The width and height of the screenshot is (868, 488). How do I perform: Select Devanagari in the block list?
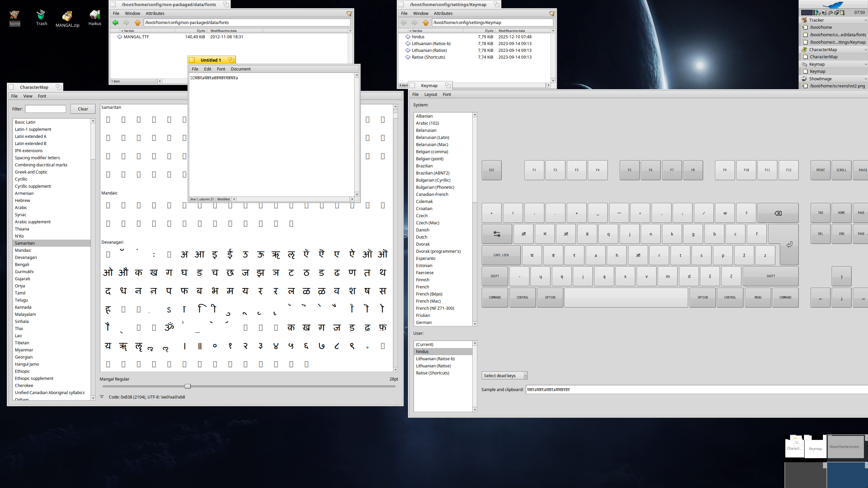click(26, 258)
